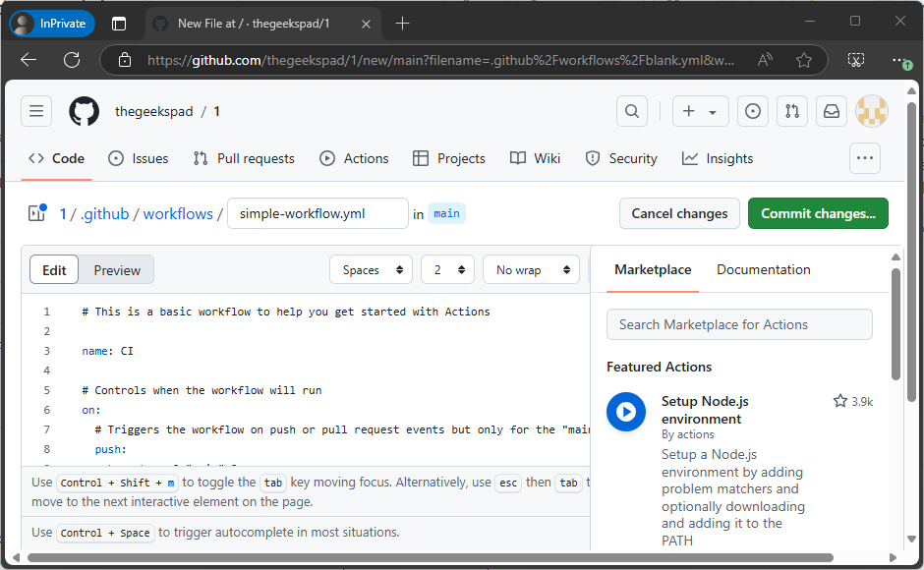Click the browser back arrow
This screenshot has height=570, width=924.
click(x=29, y=60)
